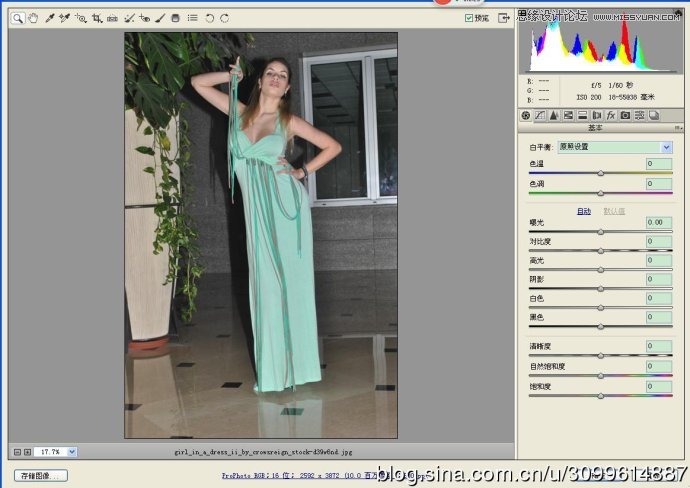
Task: Open the Basic panel tab
Action: [525, 116]
